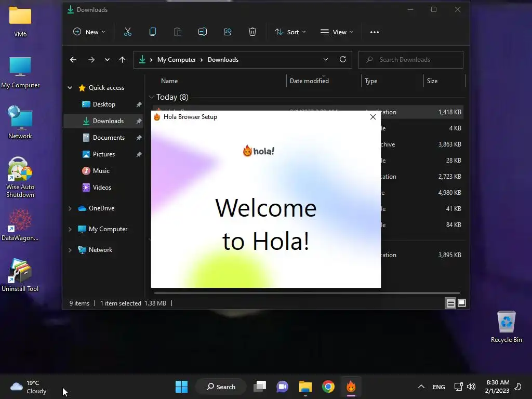Open the See more ellipsis menu
The image size is (532, 399).
click(x=375, y=32)
